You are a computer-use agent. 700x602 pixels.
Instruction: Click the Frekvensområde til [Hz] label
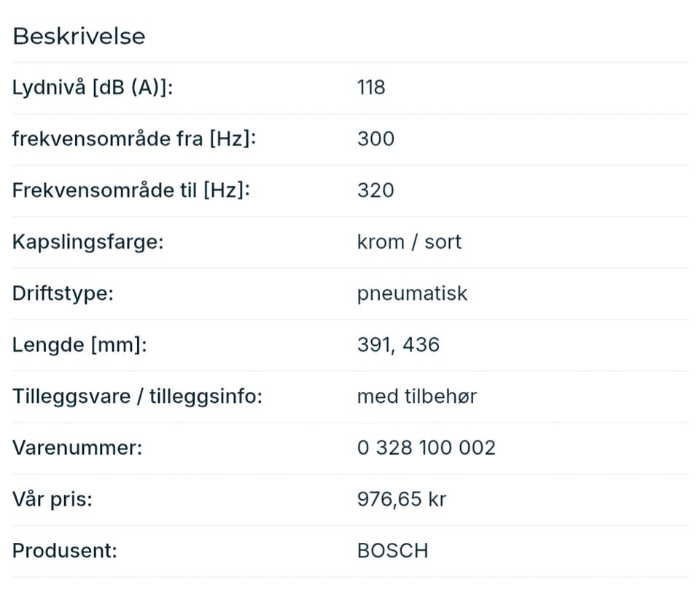point(131,190)
